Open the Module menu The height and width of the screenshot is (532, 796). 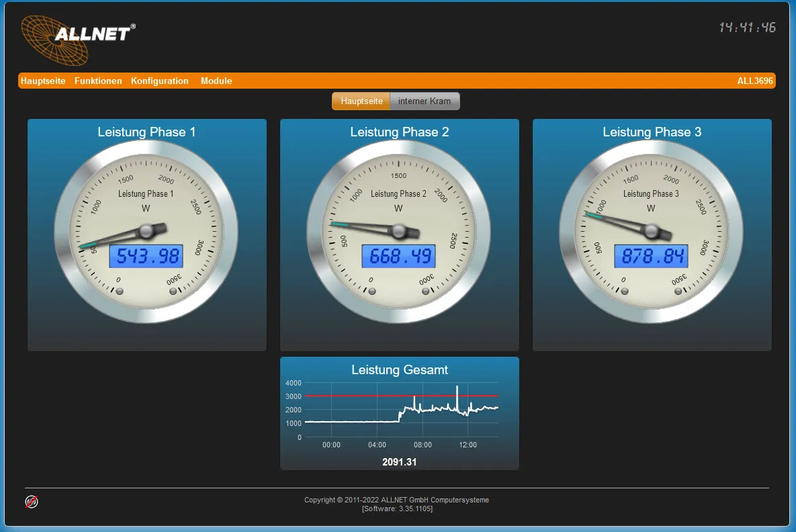click(216, 81)
